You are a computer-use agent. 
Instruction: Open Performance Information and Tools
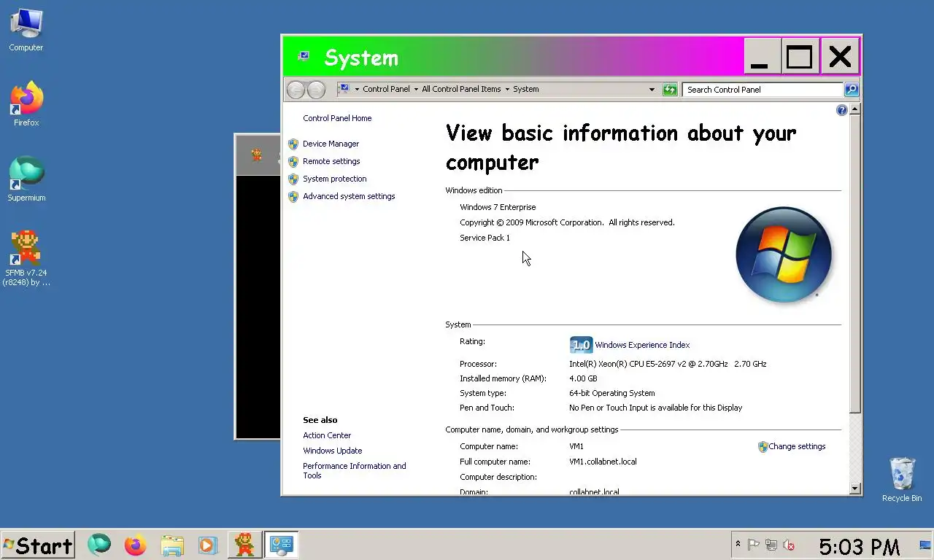[354, 470]
